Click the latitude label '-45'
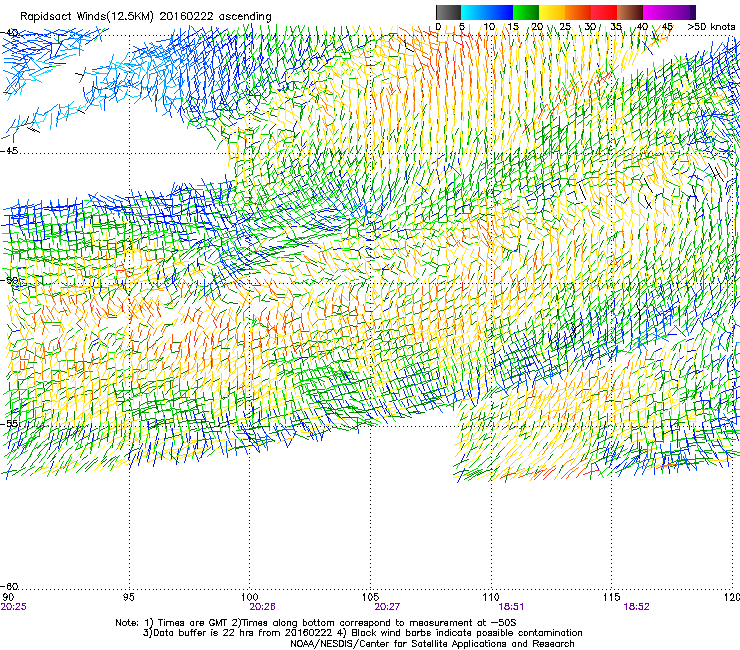 click(9, 151)
